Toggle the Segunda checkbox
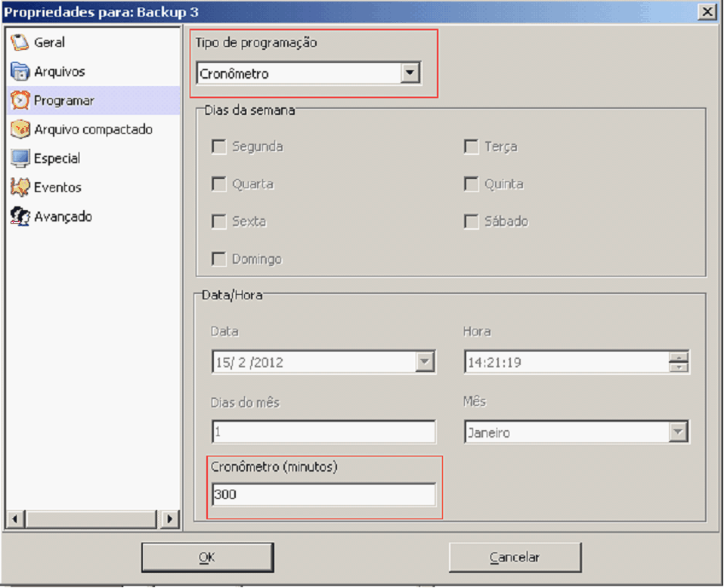Screen dimensions: 724x588 point(219,147)
